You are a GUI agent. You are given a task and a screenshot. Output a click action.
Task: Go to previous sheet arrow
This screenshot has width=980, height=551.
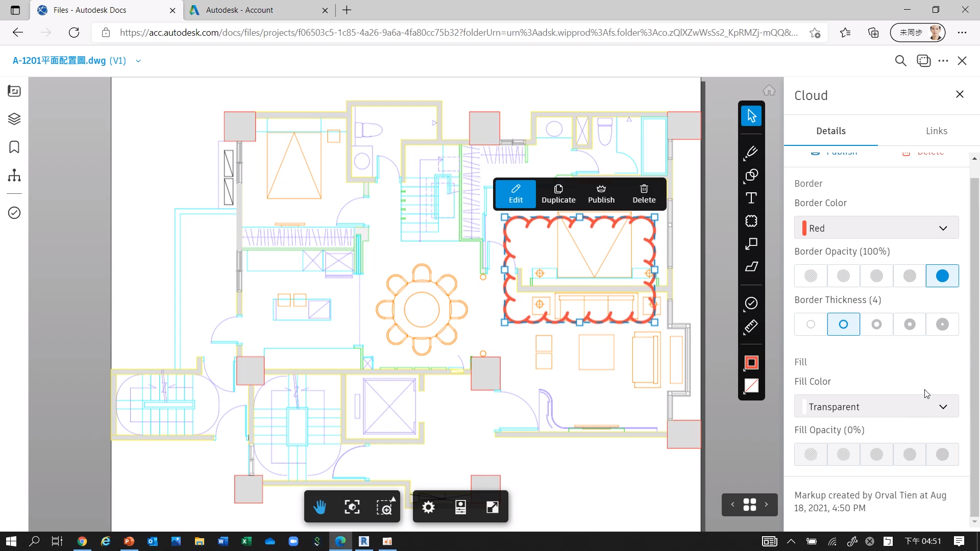tap(732, 505)
